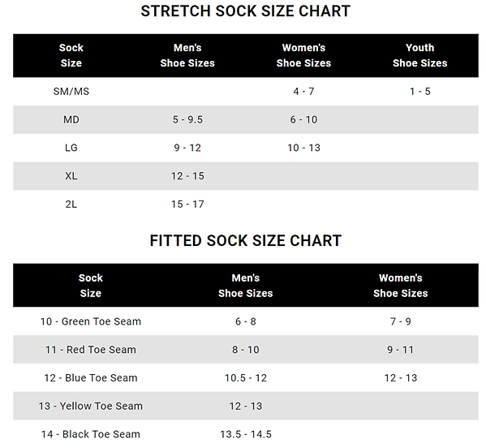Click the 14 - Black Toe Seam label

(91, 434)
